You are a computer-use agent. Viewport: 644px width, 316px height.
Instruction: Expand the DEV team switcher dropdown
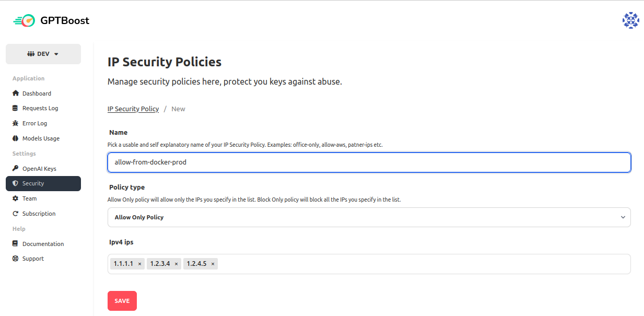click(x=43, y=54)
